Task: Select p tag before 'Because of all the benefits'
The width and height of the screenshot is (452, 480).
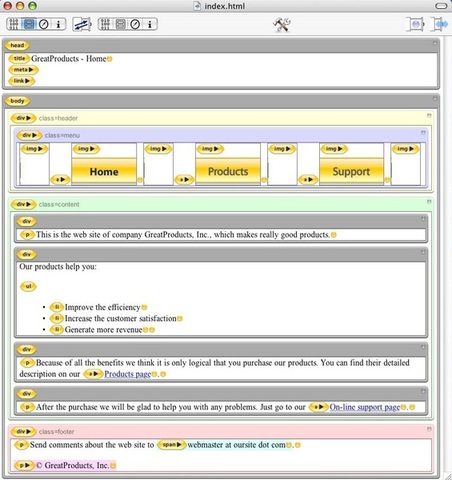Action: click(x=27, y=363)
